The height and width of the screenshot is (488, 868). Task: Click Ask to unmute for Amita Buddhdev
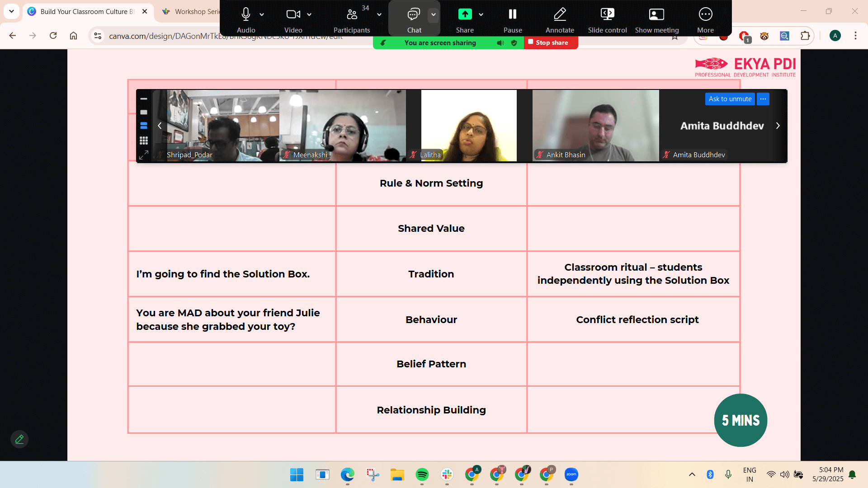[730, 99]
